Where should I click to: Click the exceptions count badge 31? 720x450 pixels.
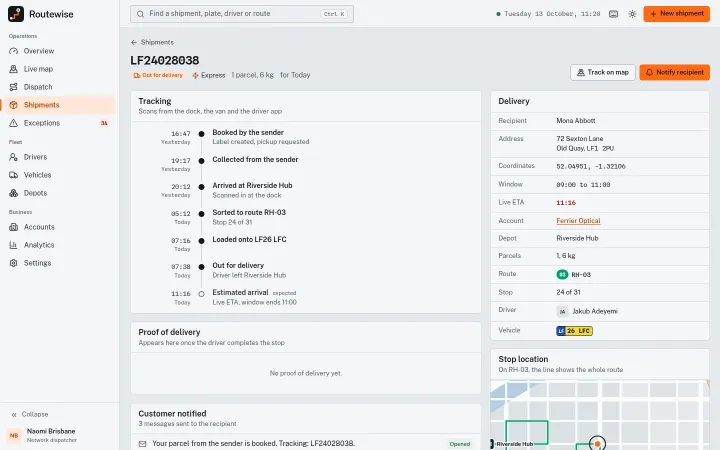(104, 123)
